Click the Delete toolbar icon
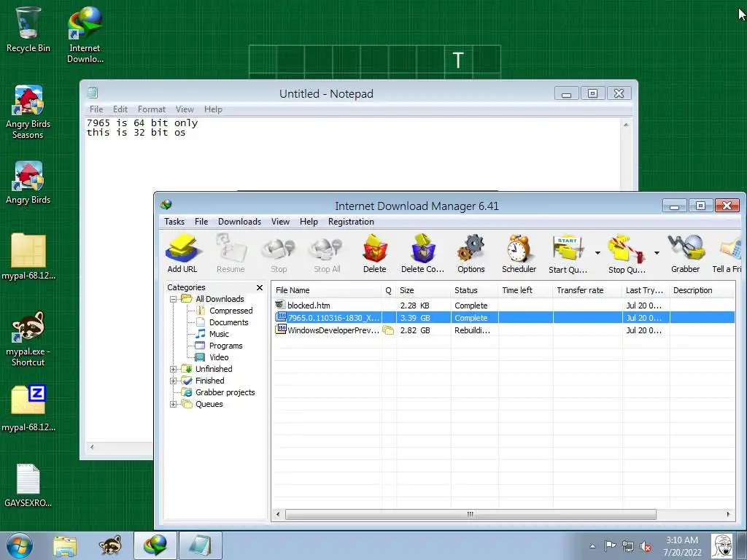The height and width of the screenshot is (560, 747). [x=375, y=253]
